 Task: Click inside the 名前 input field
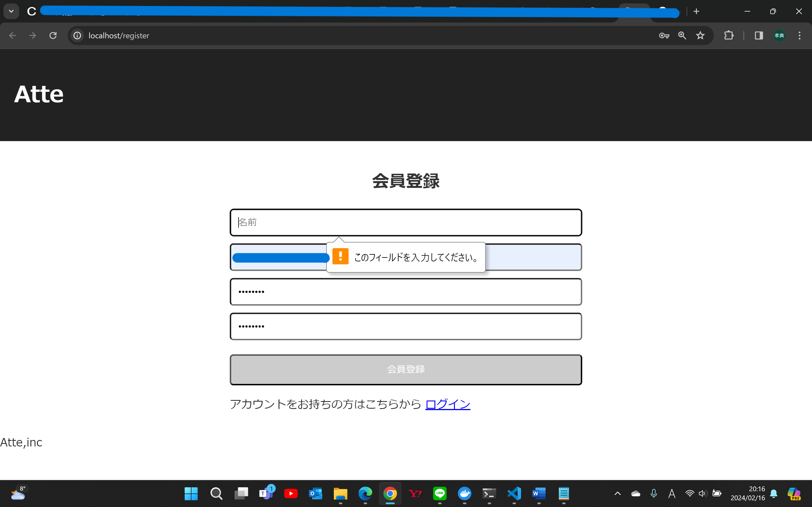(x=405, y=222)
